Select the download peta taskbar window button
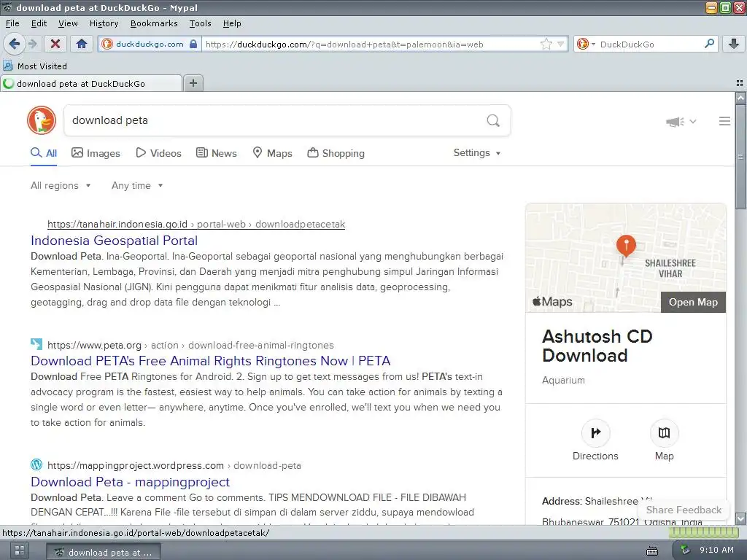The width and height of the screenshot is (747, 560). click(104, 552)
